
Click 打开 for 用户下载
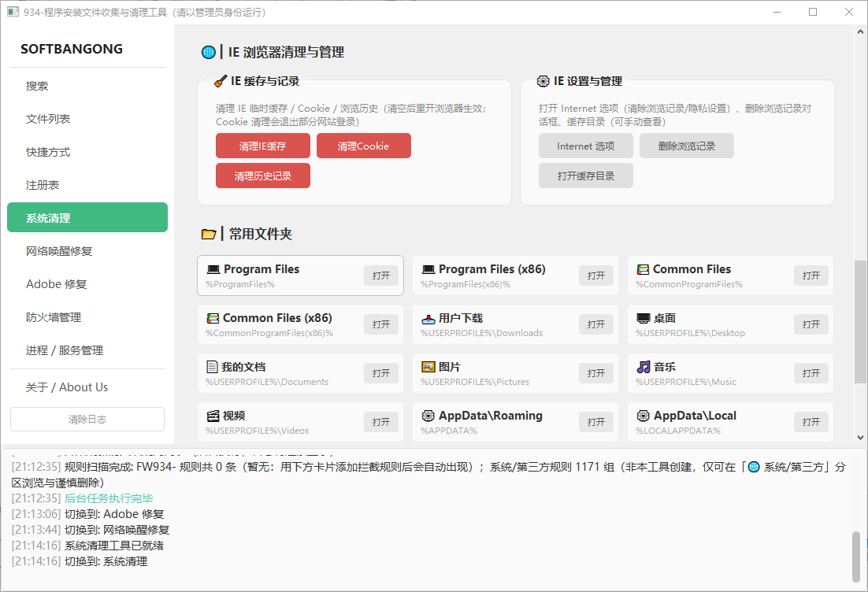click(596, 324)
